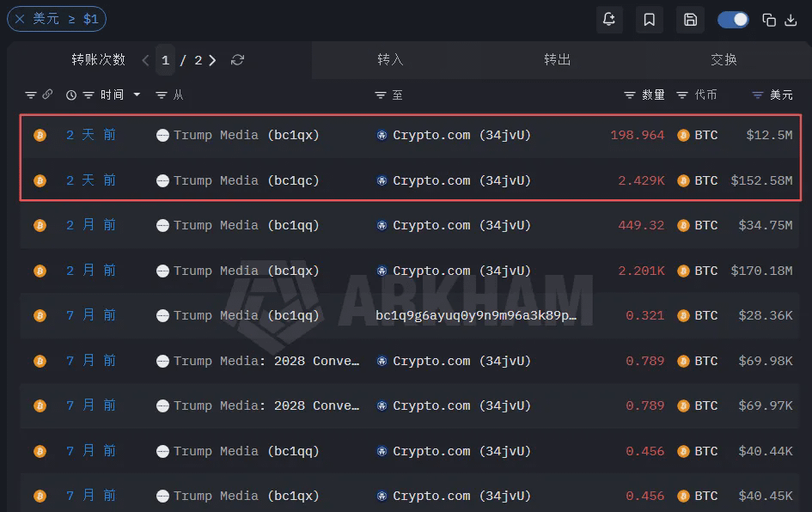
Task: Click BTC token in 2.429K row
Action: [698, 180]
